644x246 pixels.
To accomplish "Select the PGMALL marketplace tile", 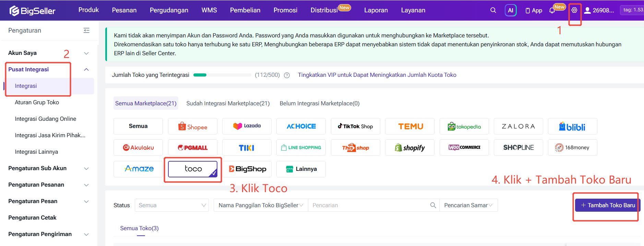I will [x=193, y=148].
